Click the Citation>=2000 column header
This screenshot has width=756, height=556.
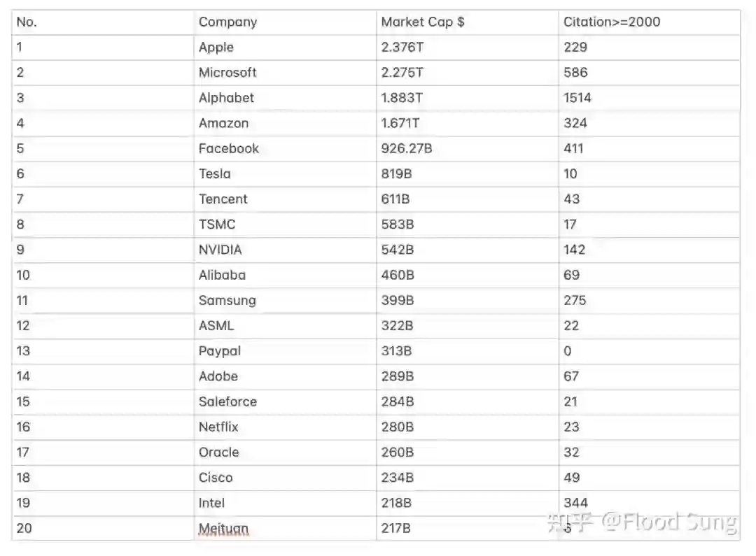[x=611, y=22]
